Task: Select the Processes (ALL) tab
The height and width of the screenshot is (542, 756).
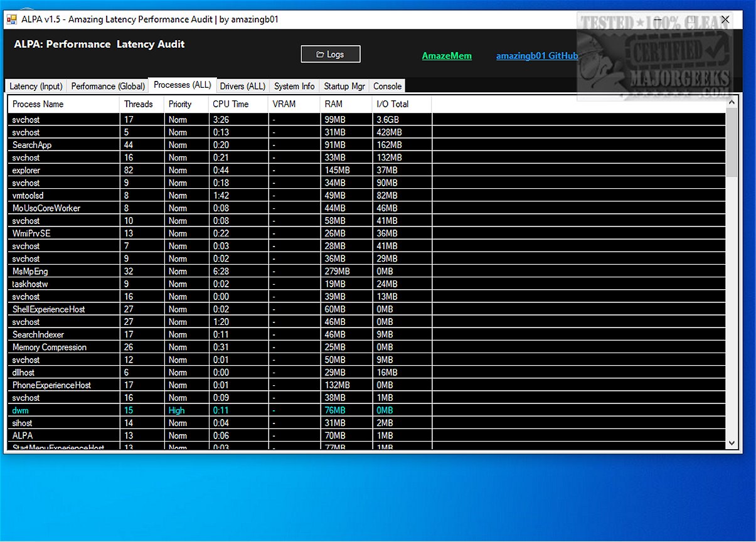Action: (x=183, y=85)
